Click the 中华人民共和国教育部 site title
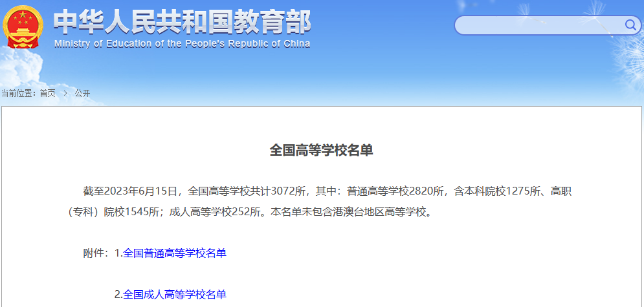 pyautogui.click(x=182, y=22)
